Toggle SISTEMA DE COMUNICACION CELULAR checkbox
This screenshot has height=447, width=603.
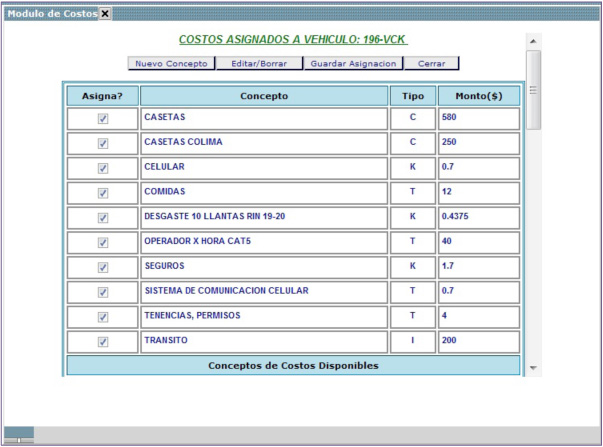(103, 292)
